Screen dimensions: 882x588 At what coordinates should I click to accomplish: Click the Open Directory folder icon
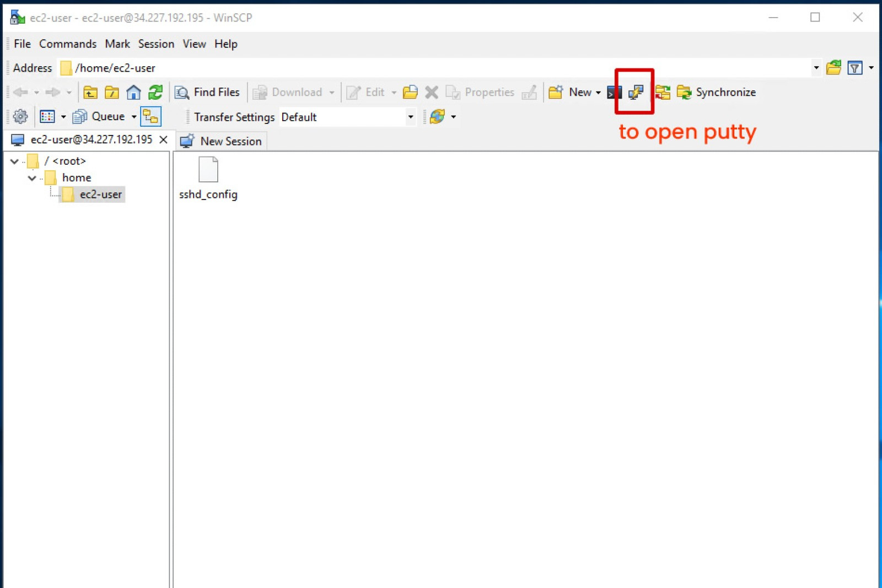tap(833, 68)
